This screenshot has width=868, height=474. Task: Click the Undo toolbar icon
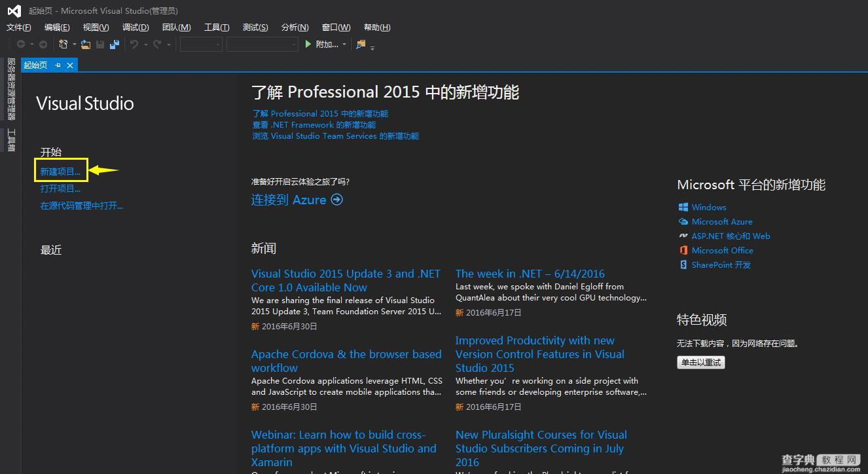pos(134,45)
